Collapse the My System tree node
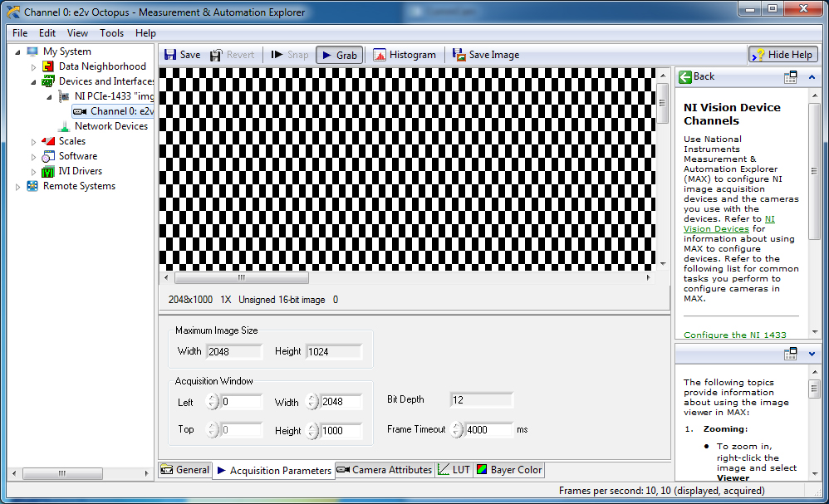Image resolution: width=829 pixels, height=504 pixels. (18, 51)
